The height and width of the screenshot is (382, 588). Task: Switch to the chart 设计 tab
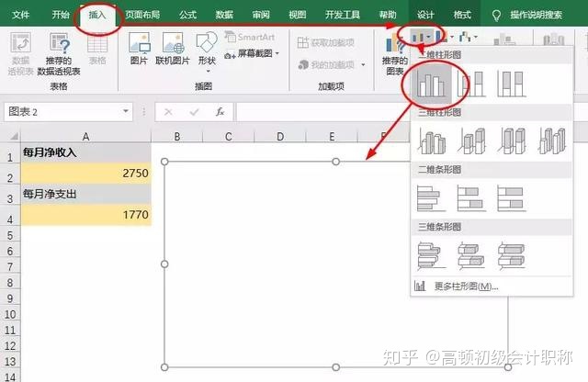[x=425, y=15]
